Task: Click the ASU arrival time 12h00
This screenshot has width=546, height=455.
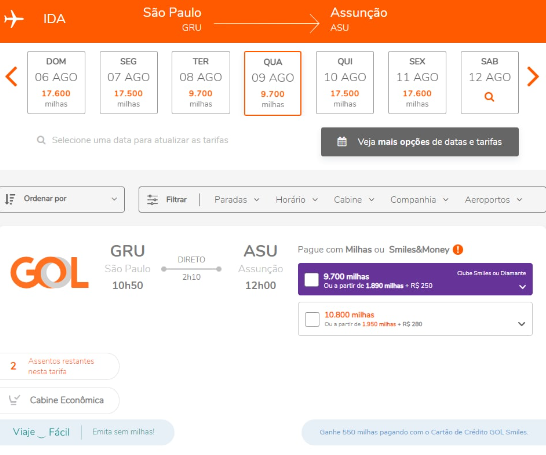Action: (260, 285)
